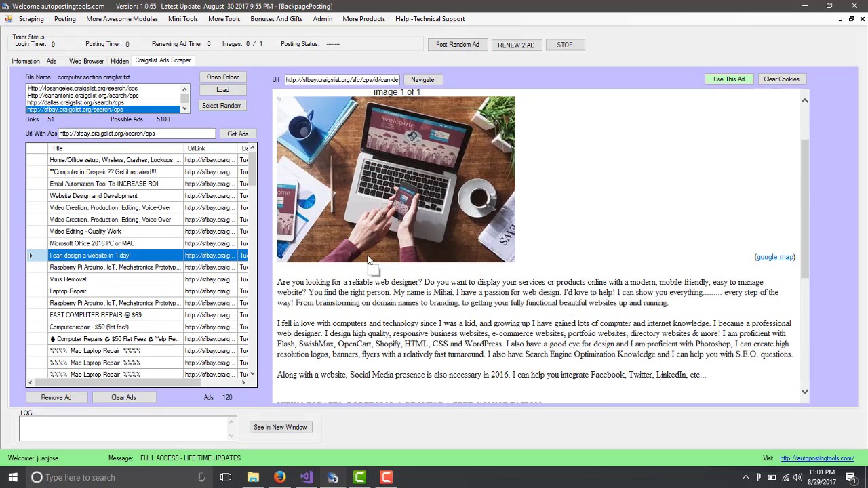Open Visual Studio from the taskbar

(306, 477)
